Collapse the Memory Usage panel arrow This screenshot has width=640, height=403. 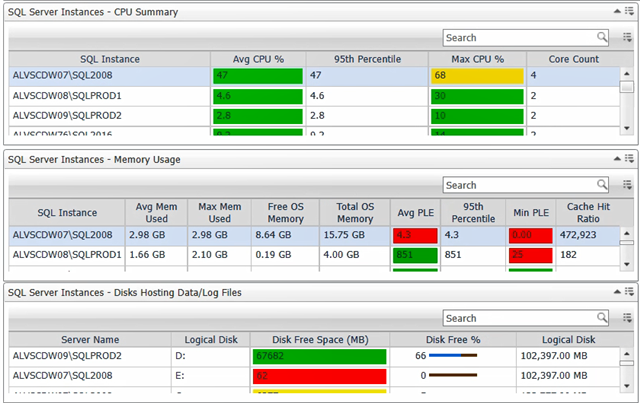pos(618,159)
